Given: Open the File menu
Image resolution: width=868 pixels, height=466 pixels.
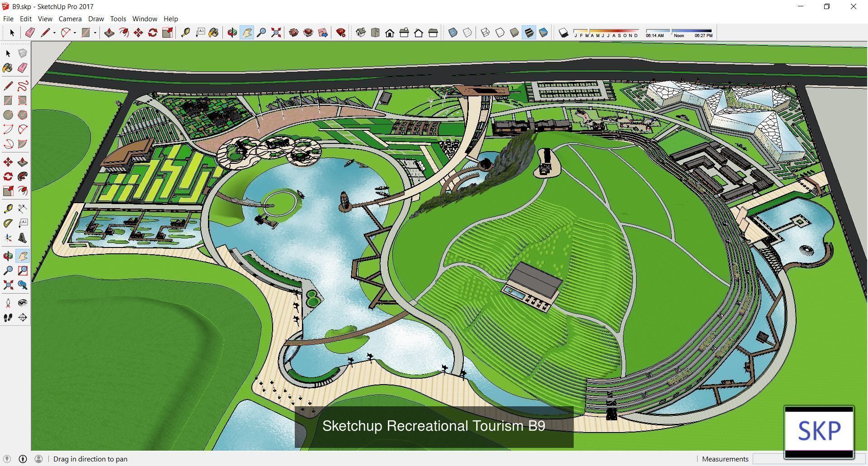Looking at the screenshot, I should (8, 19).
